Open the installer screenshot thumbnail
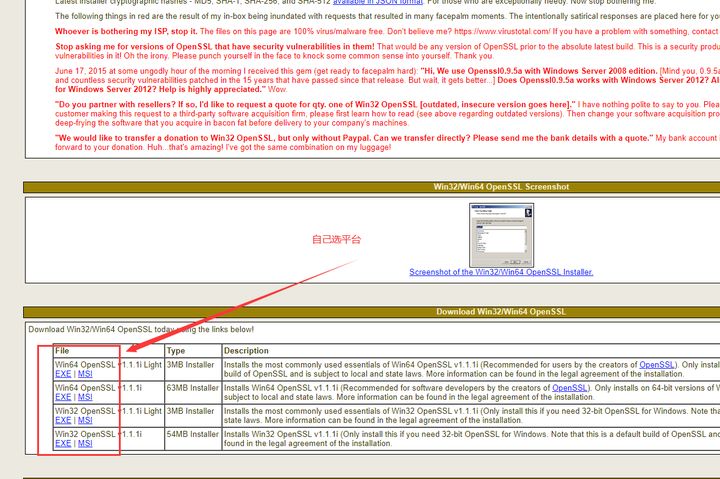Screen dimensions: 720x479 pyautogui.click(x=501, y=235)
